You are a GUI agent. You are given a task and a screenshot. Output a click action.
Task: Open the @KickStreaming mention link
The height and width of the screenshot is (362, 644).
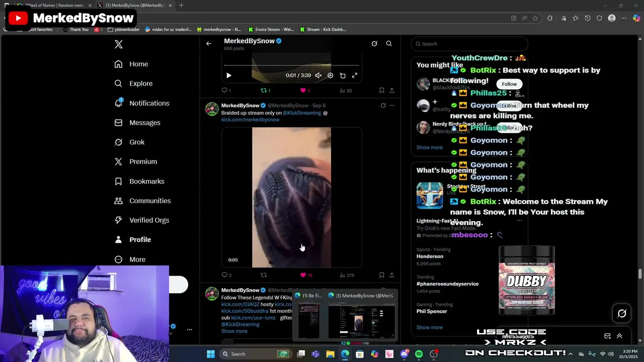point(302,113)
